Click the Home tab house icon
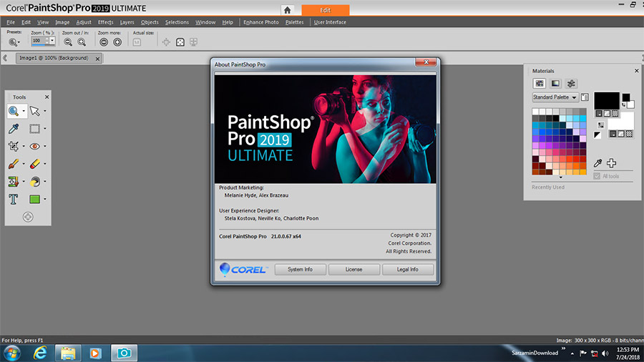Image resolution: width=644 pixels, height=362 pixels. 288,10
